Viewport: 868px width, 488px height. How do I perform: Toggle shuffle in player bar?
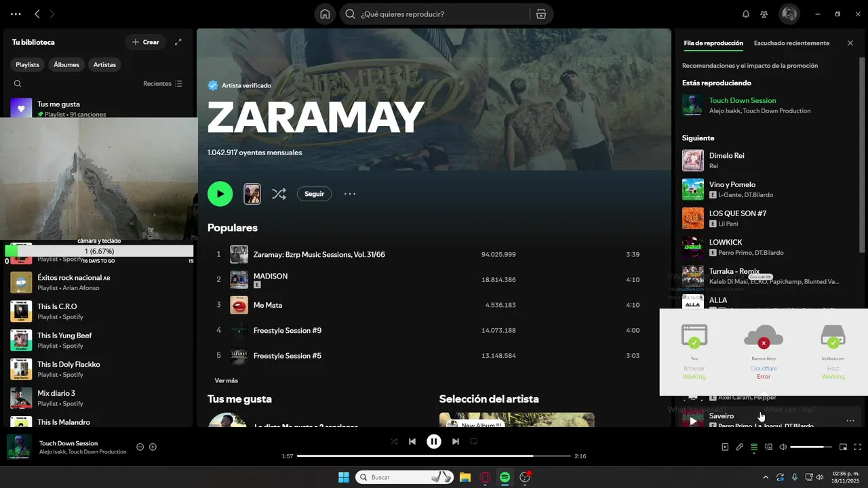point(394,442)
